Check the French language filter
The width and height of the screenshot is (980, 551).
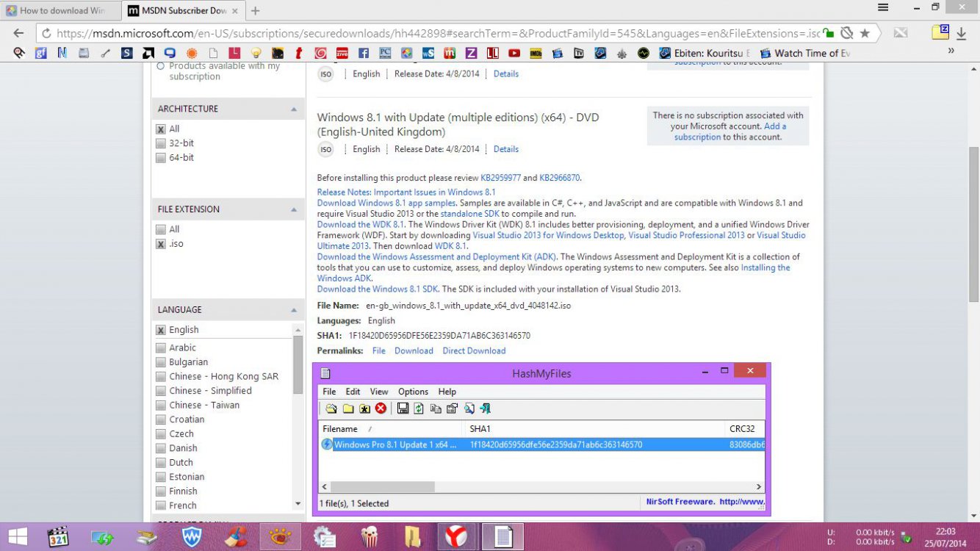(x=161, y=505)
